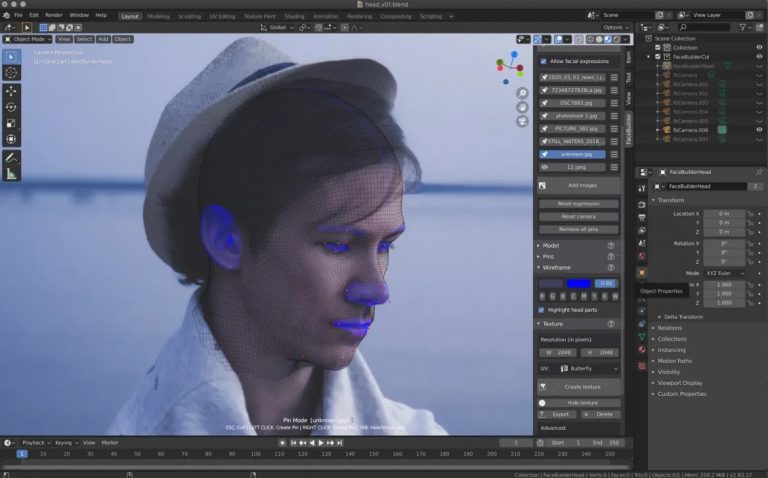
Task: Click help icon beside Texture section
Action: click(x=611, y=324)
